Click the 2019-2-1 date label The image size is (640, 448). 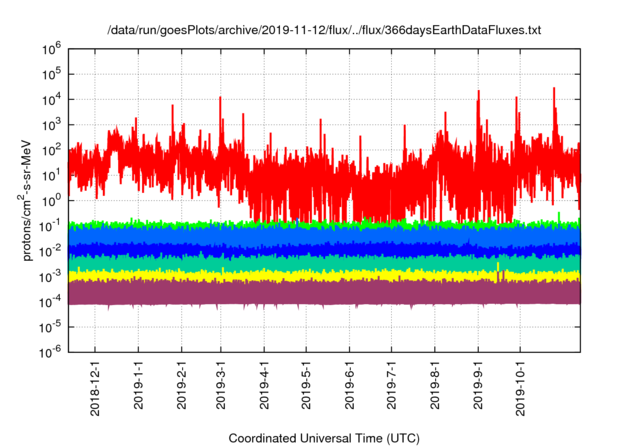[181, 385]
